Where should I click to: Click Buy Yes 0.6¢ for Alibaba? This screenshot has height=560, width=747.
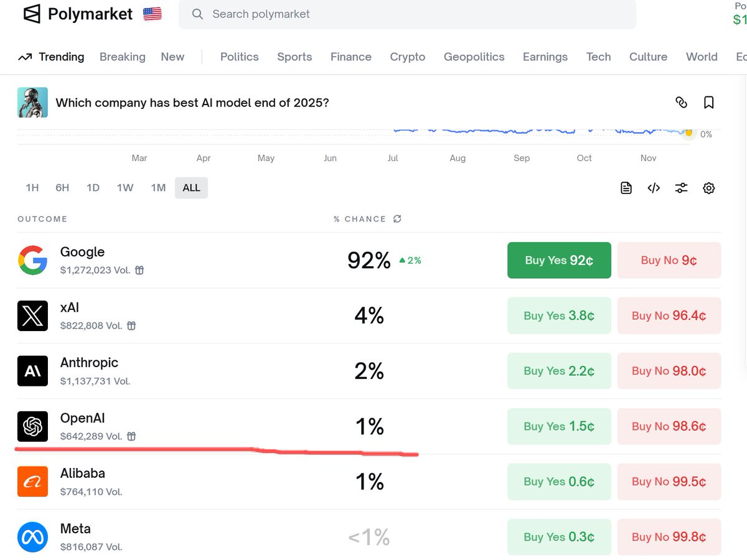click(560, 482)
